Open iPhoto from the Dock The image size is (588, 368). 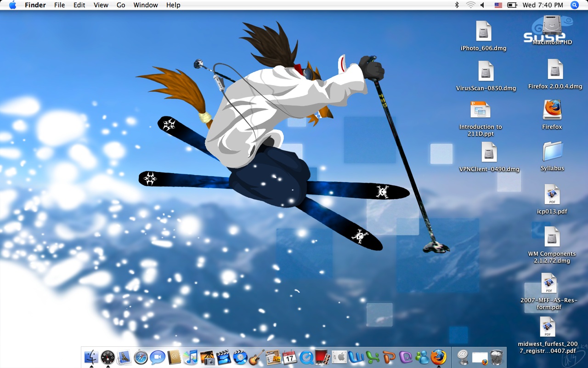tap(207, 357)
